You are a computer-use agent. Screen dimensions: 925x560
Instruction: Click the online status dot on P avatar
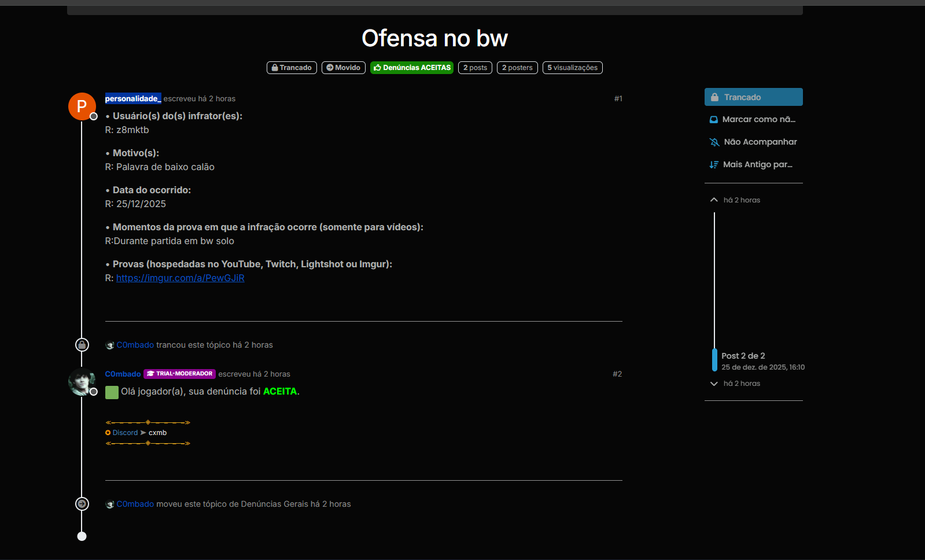[x=94, y=116]
